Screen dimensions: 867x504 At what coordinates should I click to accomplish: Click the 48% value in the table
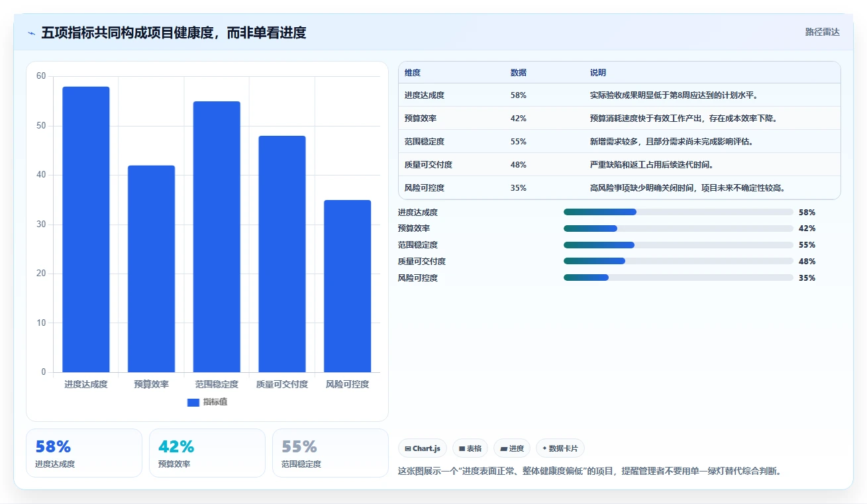519,165
